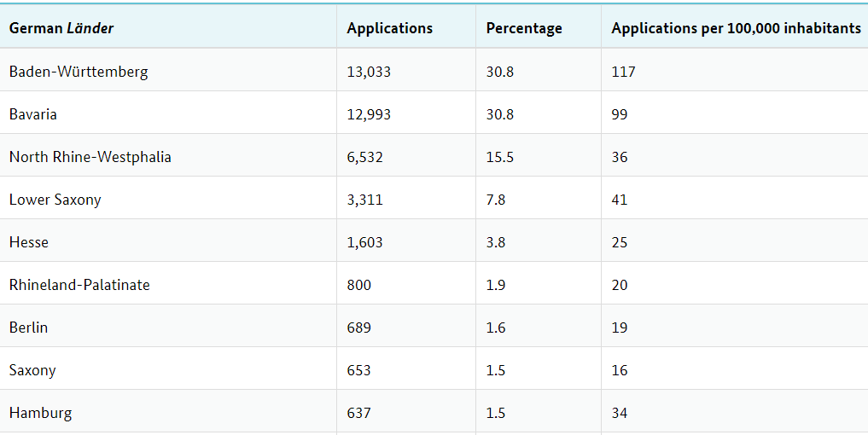The width and height of the screenshot is (868, 435).
Task: Select the Rhineland-Palatinate cell
Action: pos(79,285)
